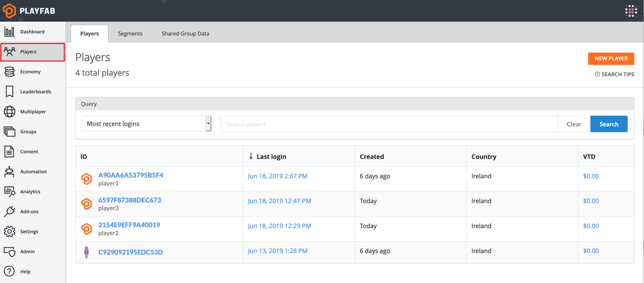Click the Players people icon in sidebar
The width and height of the screenshot is (644, 283).
coord(9,51)
